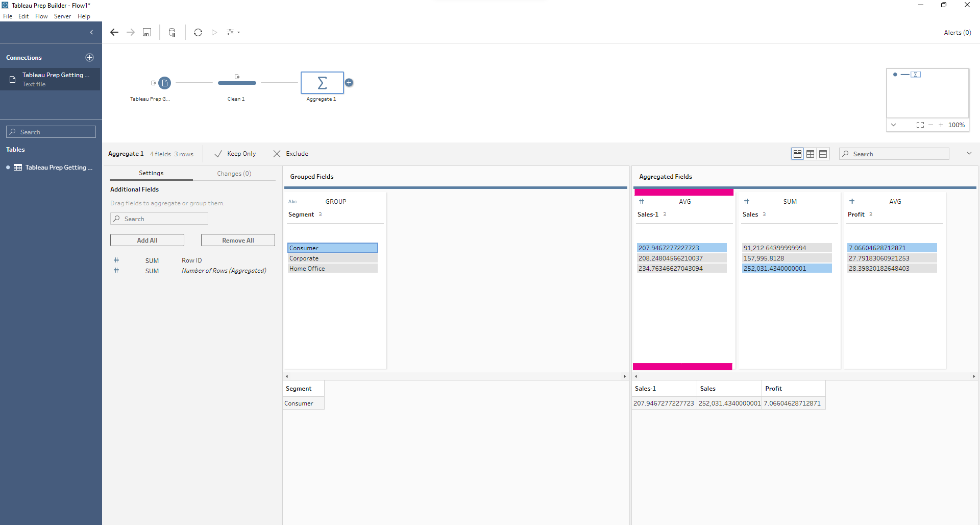Open the flow options dropdown in toolbar
The width and height of the screenshot is (980, 525).
233,32
